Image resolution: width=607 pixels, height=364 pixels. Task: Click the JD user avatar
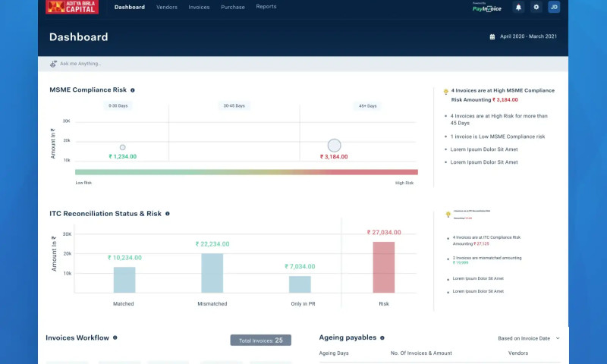click(x=554, y=7)
